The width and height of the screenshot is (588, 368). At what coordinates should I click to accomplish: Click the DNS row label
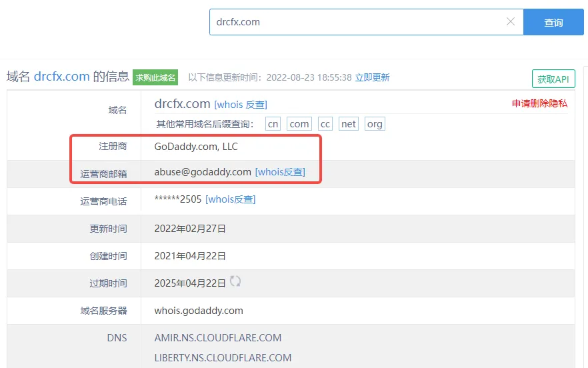(x=117, y=337)
